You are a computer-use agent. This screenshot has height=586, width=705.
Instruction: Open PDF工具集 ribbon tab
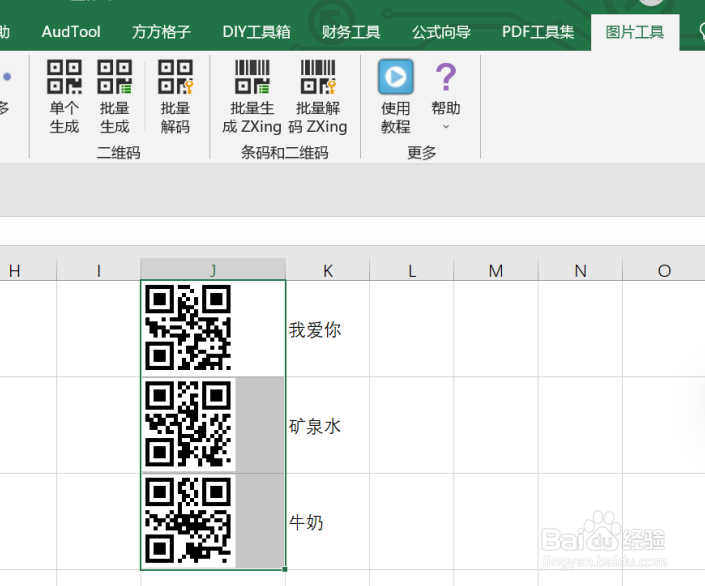(538, 32)
